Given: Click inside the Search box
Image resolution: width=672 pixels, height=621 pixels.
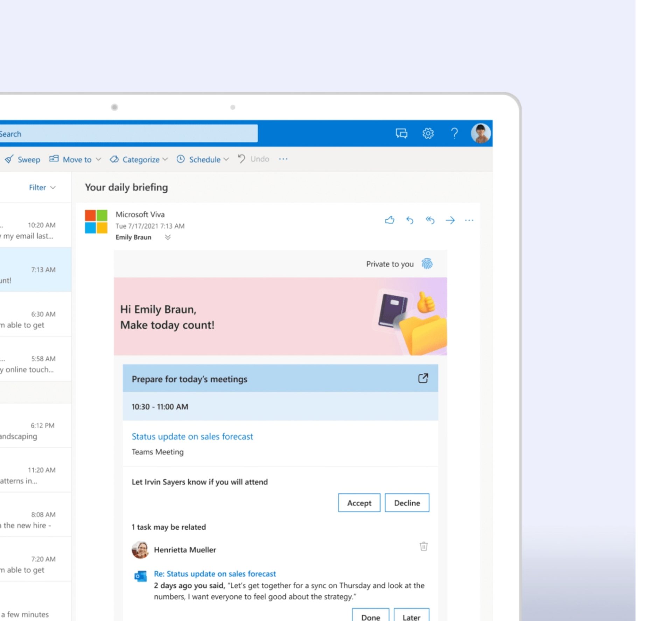Looking at the screenshot, I should (128, 134).
